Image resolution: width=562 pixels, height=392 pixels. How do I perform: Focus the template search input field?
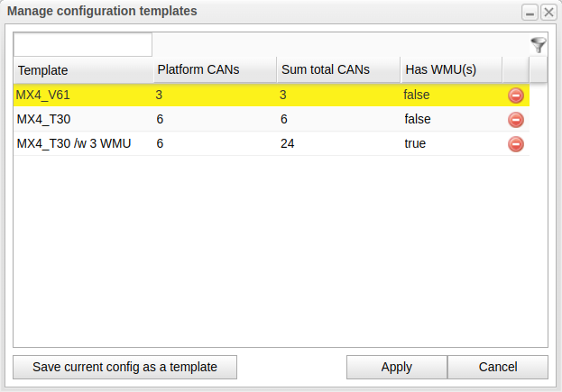point(83,45)
